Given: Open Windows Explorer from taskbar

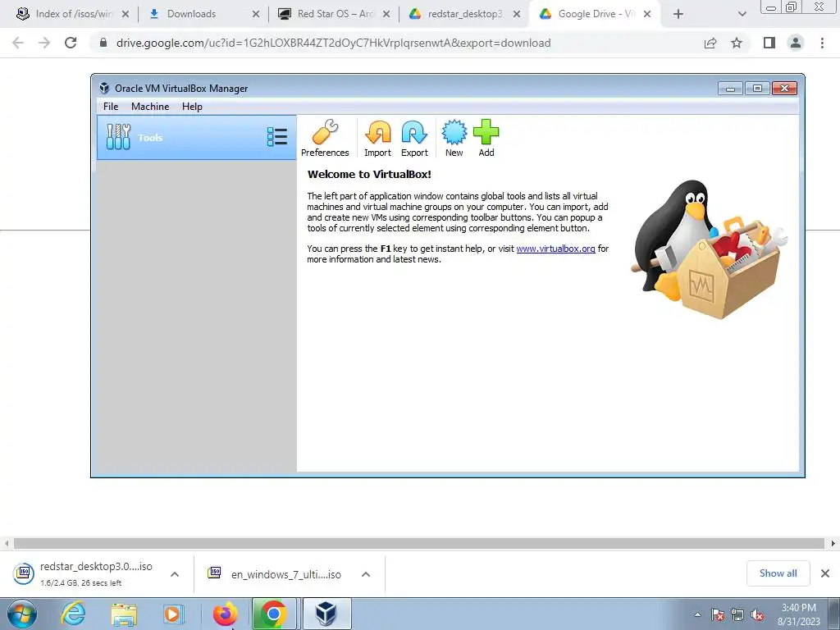Looking at the screenshot, I should [x=124, y=614].
